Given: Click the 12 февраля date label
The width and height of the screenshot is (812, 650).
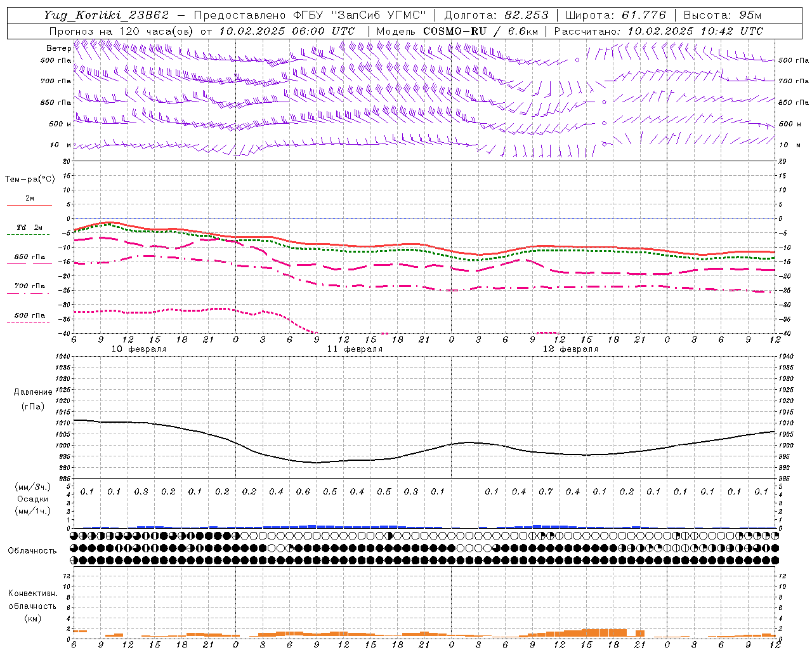Looking at the screenshot, I should coord(570,349).
